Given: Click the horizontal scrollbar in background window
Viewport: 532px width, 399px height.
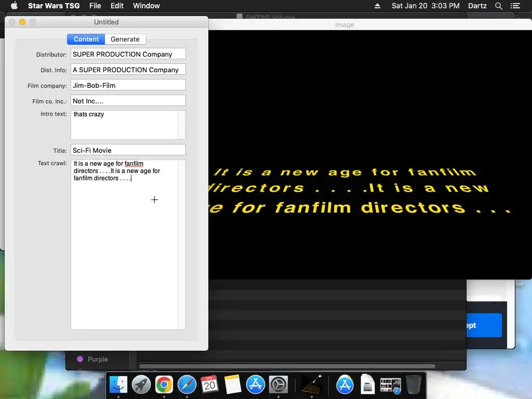Looking at the screenshot, I should (287, 366).
